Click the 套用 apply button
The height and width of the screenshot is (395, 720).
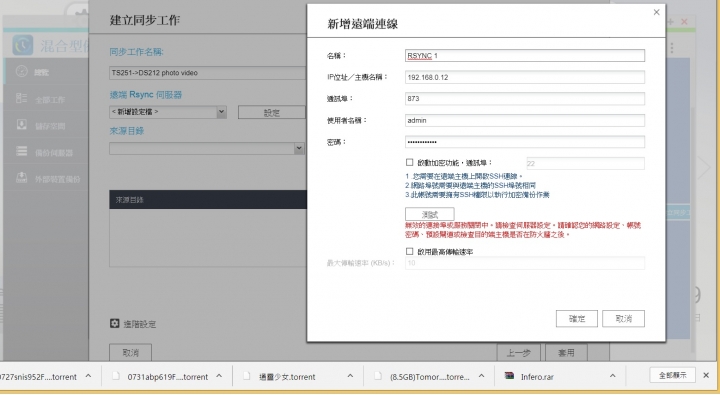tap(566, 352)
